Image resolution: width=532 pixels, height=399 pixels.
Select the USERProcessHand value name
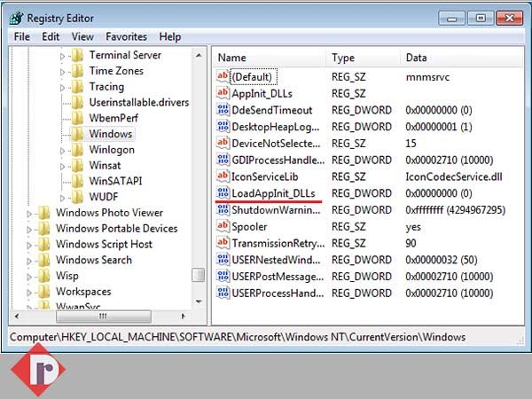278,293
